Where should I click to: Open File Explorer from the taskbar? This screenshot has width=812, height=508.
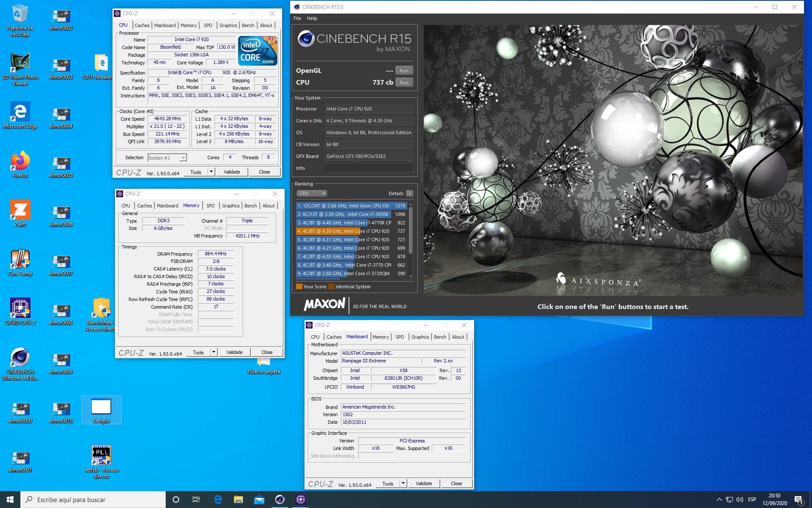click(238, 500)
